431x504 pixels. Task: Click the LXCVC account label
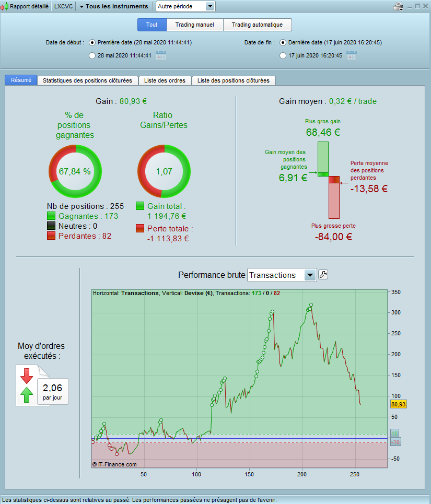coord(63,6)
